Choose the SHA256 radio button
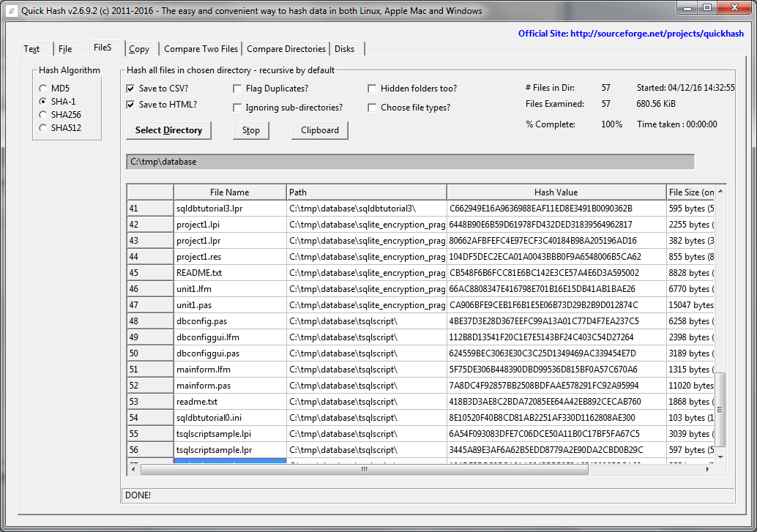This screenshot has height=532, width=757. (x=43, y=115)
